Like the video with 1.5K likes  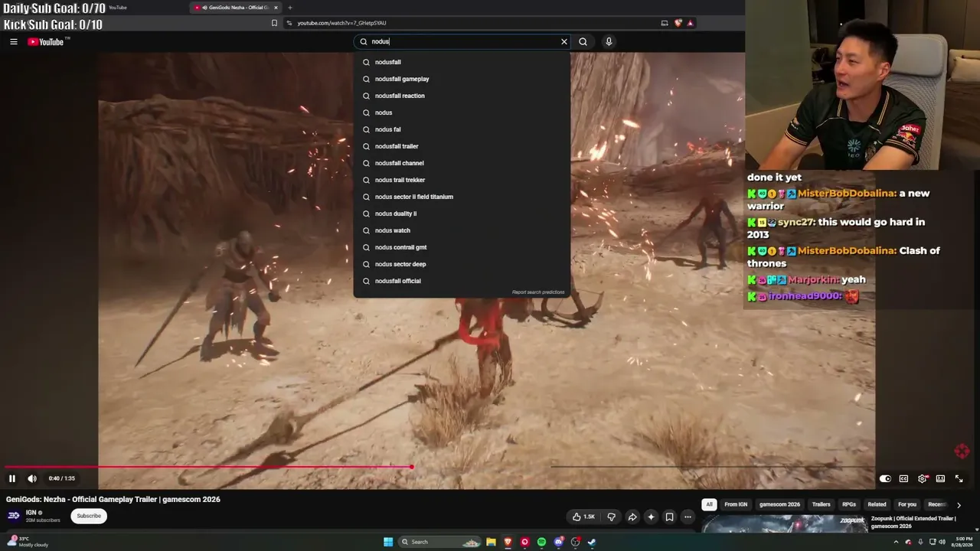point(583,517)
